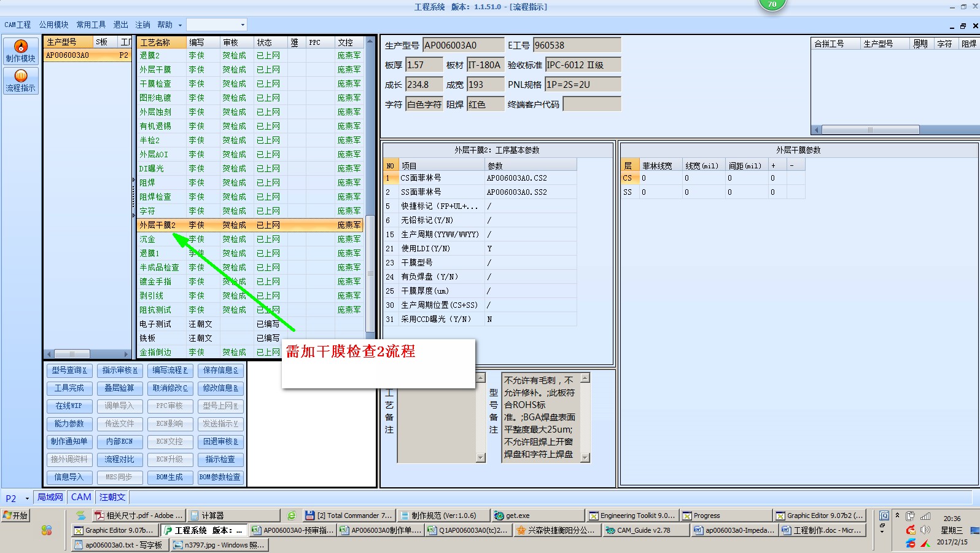The width and height of the screenshot is (980, 553).
Task: Click the volume speaker tray icon
Action: coord(925,530)
